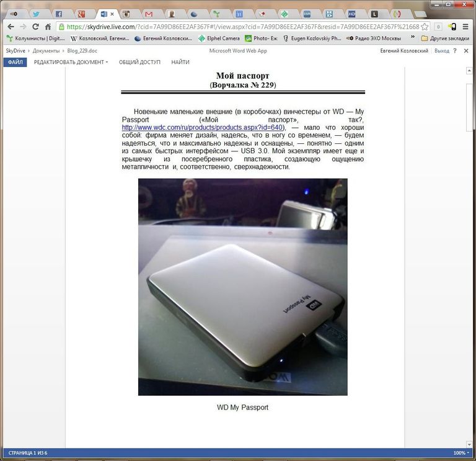Follow the wdc.com products hyperlink in the document
Viewport: 476px width, 461px height.
(x=203, y=127)
